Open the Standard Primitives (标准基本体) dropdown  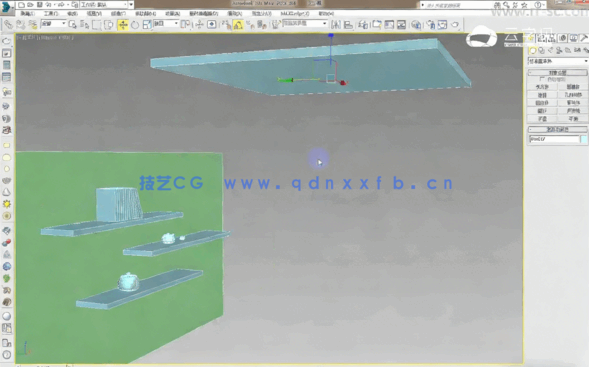[558, 61]
